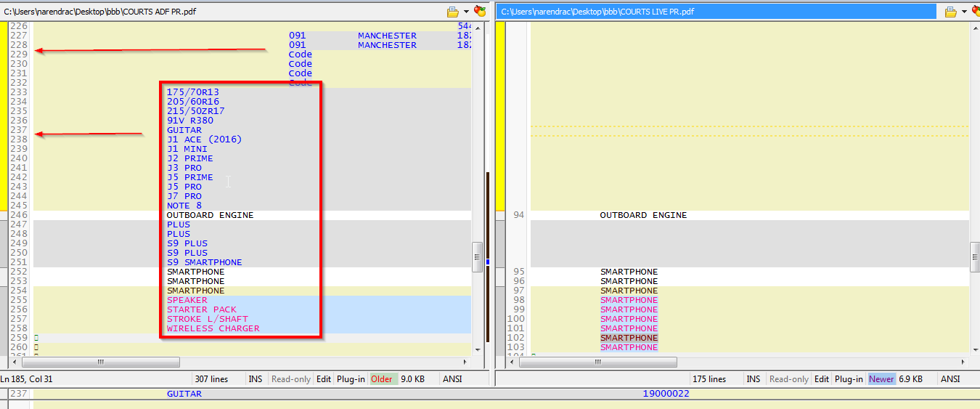Toggle Read-only in left pane status bar
The width and height of the screenshot is (980, 409).
click(291, 379)
